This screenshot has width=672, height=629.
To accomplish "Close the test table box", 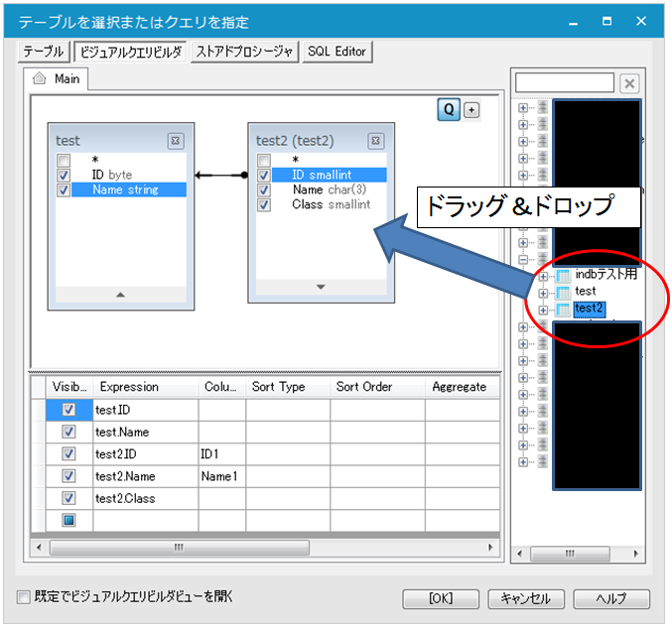I will click(175, 141).
